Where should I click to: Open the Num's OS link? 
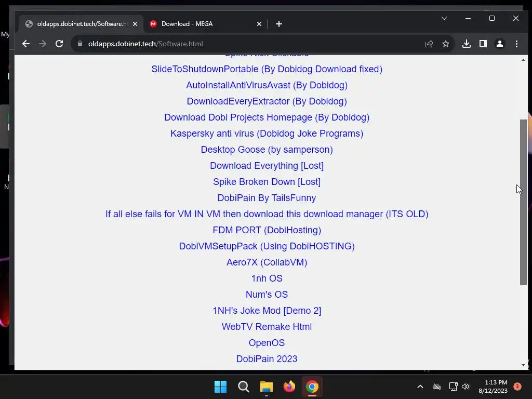[267, 295]
